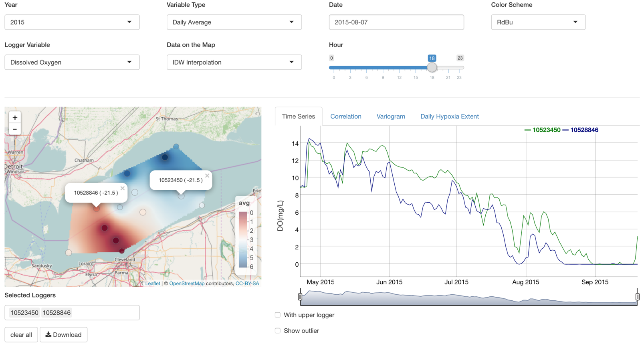The image size is (644, 346).
Task: Close the 10523450 map popup
Action: pos(207,175)
